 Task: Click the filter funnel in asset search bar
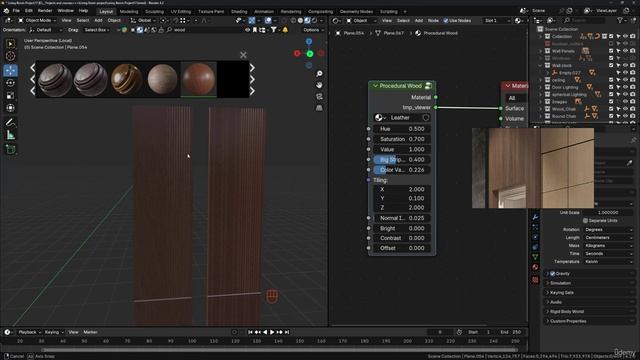pyautogui.click(x=273, y=30)
